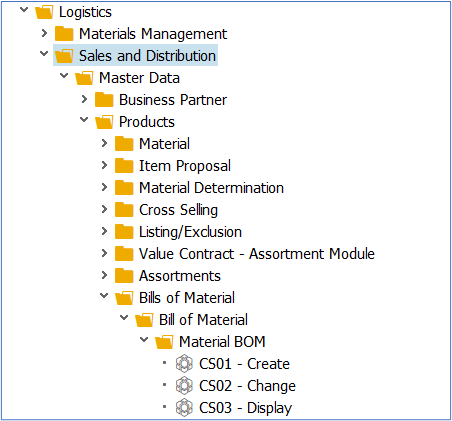This screenshot has height=421, width=452.
Task: Open the CS03 - Display transaction icon
Action: [184, 407]
